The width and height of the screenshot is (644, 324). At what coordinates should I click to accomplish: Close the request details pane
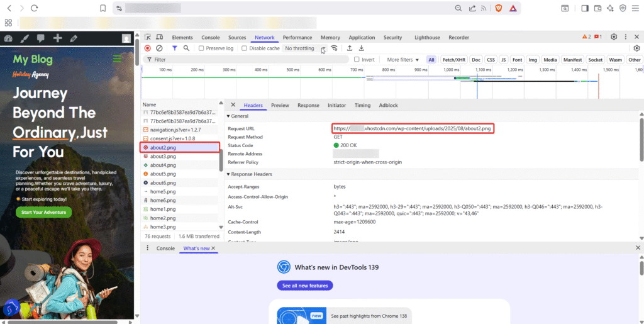pyautogui.click(x=233, y=105)
